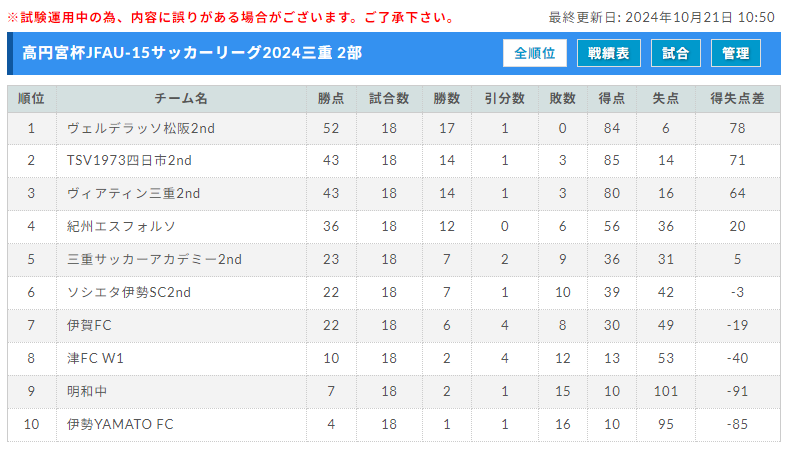This screenshot has height=450, width=789.
Task: Click the チーム名 column header
Action: click(181, 99)
